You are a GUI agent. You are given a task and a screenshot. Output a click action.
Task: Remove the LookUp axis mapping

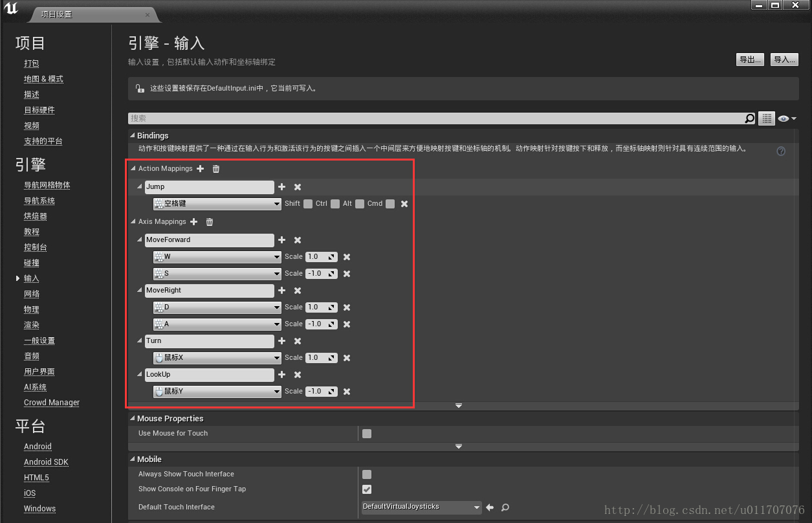(298, 375)
